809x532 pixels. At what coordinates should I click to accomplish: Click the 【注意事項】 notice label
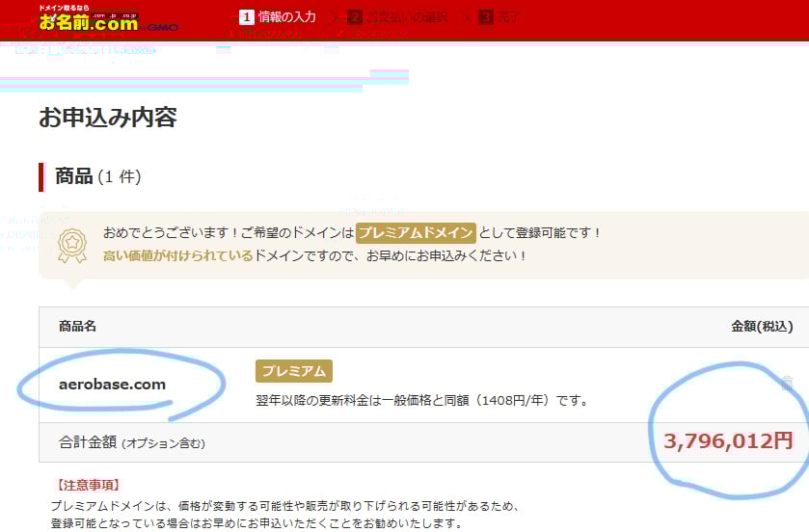point(88,485)
